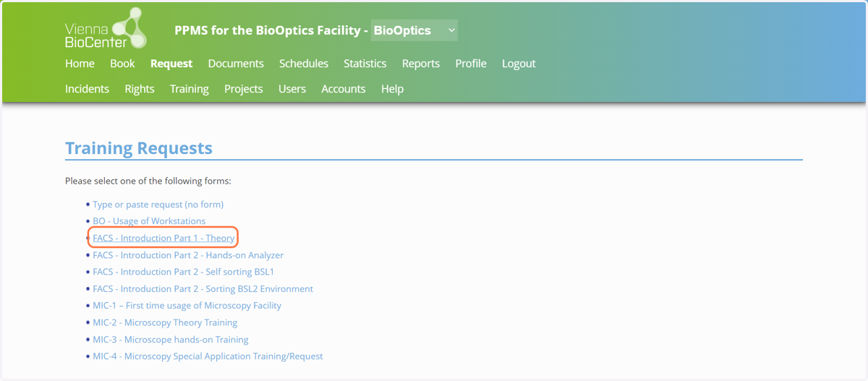868x381 pixels.
Task: Open the Projects menu item
Action: tap(244, 89)
